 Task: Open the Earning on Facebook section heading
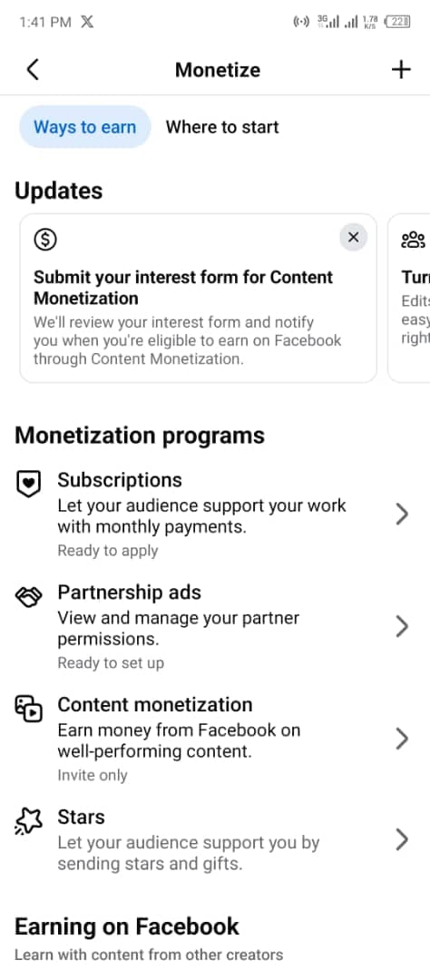127,926
